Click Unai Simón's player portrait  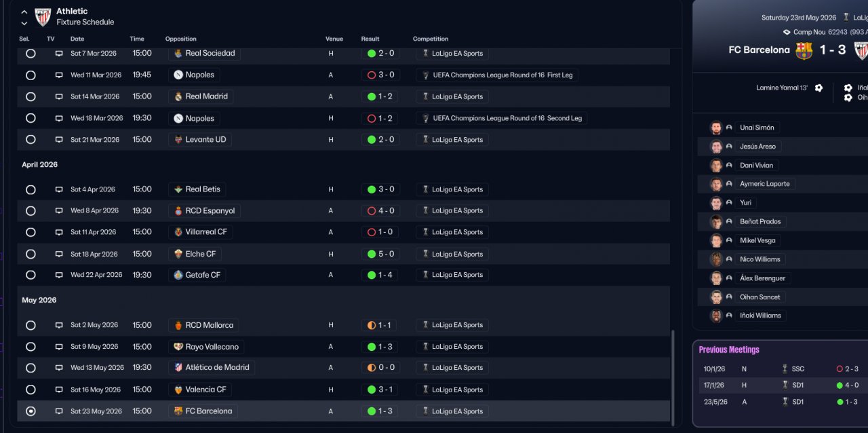(x=716, y=128)
